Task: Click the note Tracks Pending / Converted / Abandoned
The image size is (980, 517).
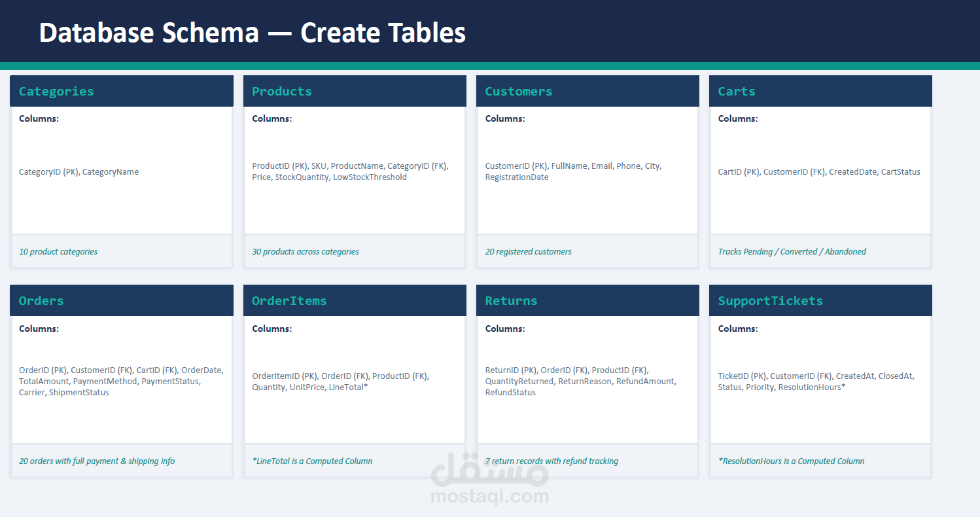Action: (x=792, y=251)
